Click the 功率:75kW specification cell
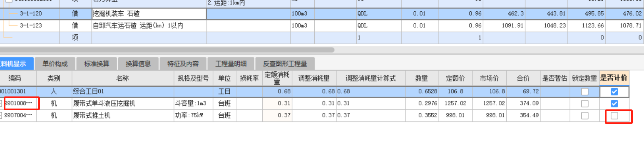The width and height of the screenshot is (644, 157). coord(193,116)
